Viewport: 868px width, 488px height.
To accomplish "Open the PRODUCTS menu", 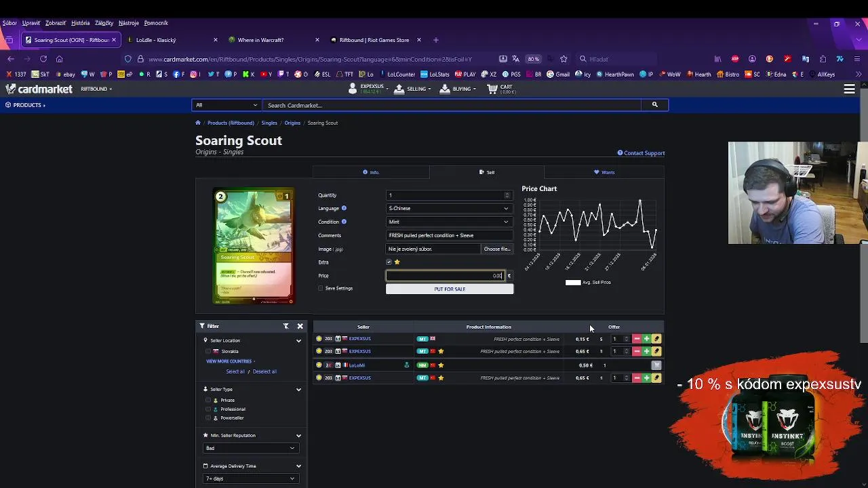I will (x=25, y=105).
